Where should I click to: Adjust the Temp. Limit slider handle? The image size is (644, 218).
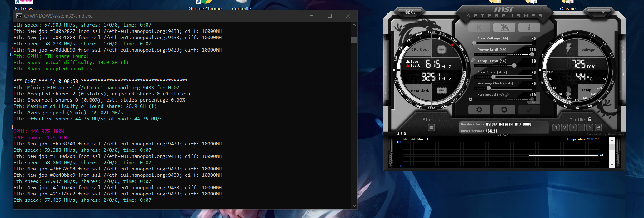coord(514,66)
